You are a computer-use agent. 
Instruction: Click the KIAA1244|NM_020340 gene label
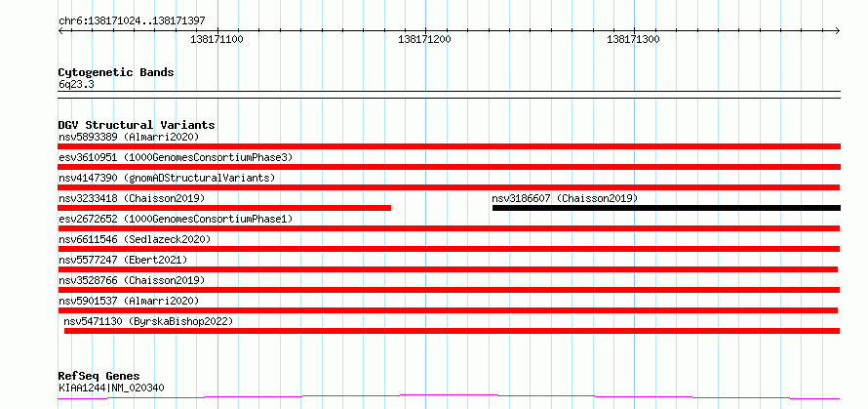point(111,388)
